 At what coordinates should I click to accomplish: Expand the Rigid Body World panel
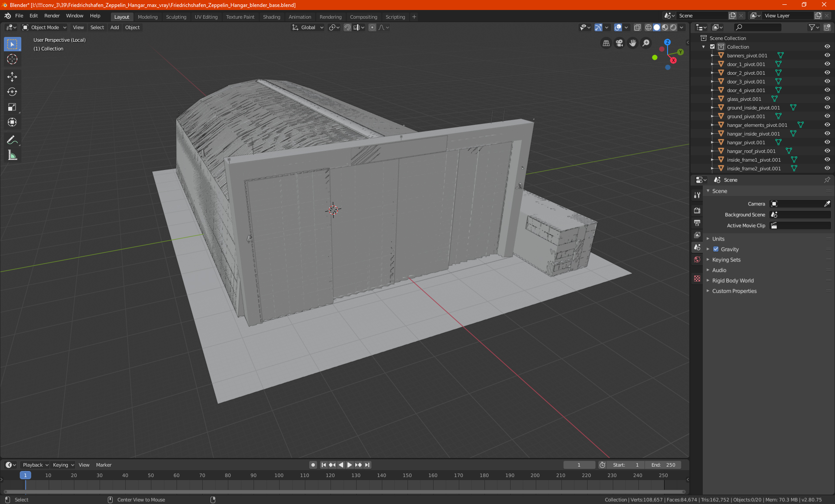(x=733, y=280)
